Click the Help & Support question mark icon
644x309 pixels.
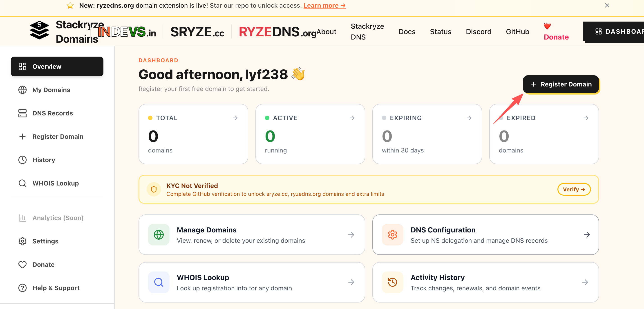pos(22,288)
